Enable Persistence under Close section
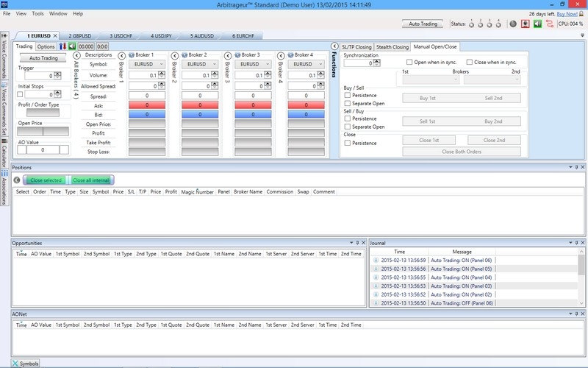588x368 pixels. point(348,143)
